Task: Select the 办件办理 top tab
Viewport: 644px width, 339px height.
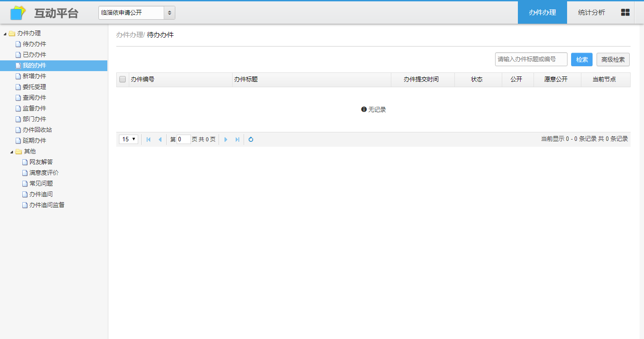Action: coord(542,13)
